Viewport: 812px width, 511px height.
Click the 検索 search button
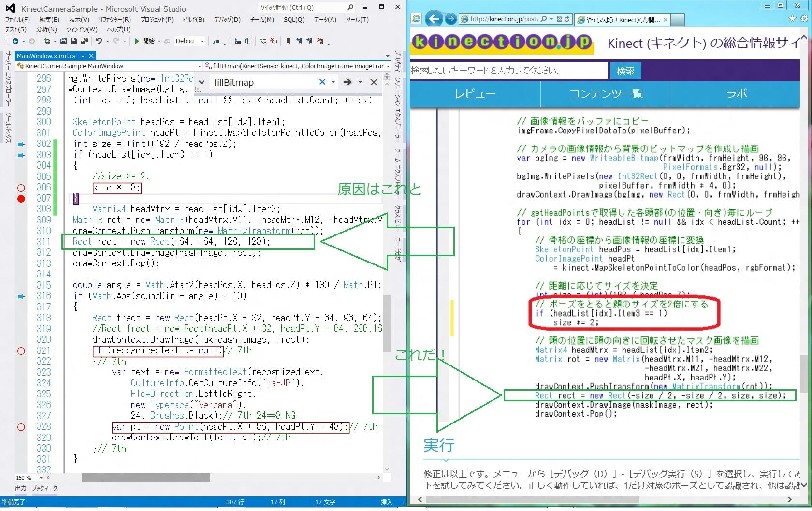point(625,71)
